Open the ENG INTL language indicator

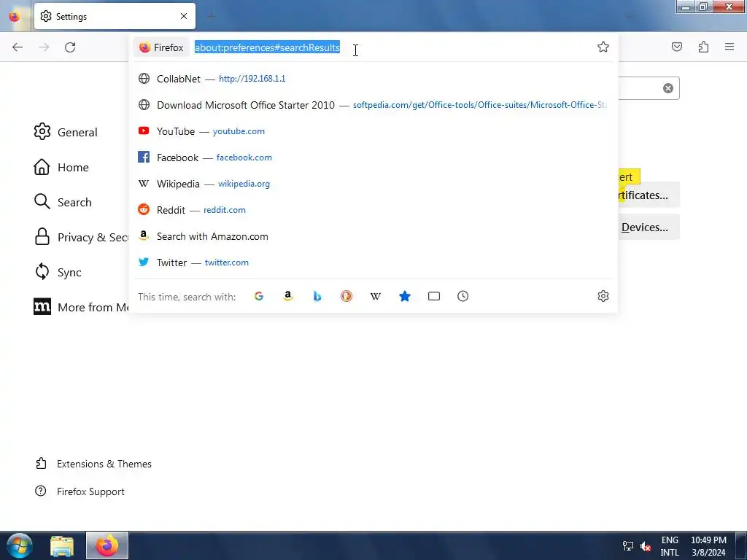pos(670,545)
